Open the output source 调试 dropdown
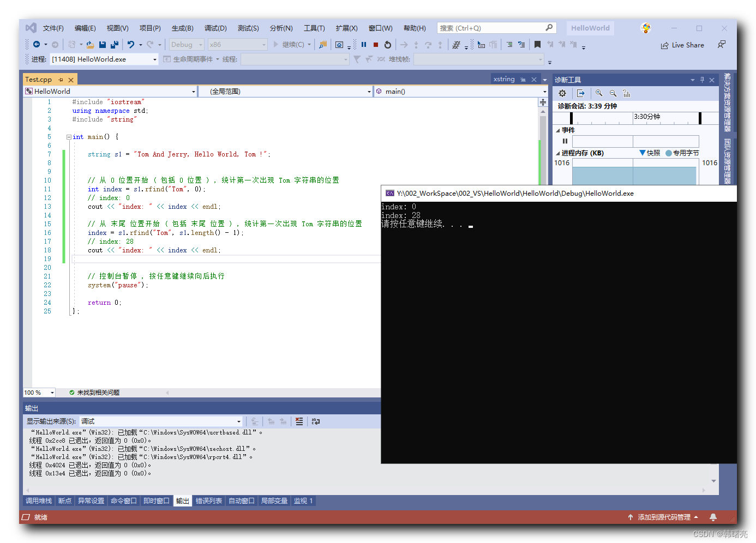 tap(161, 421)
